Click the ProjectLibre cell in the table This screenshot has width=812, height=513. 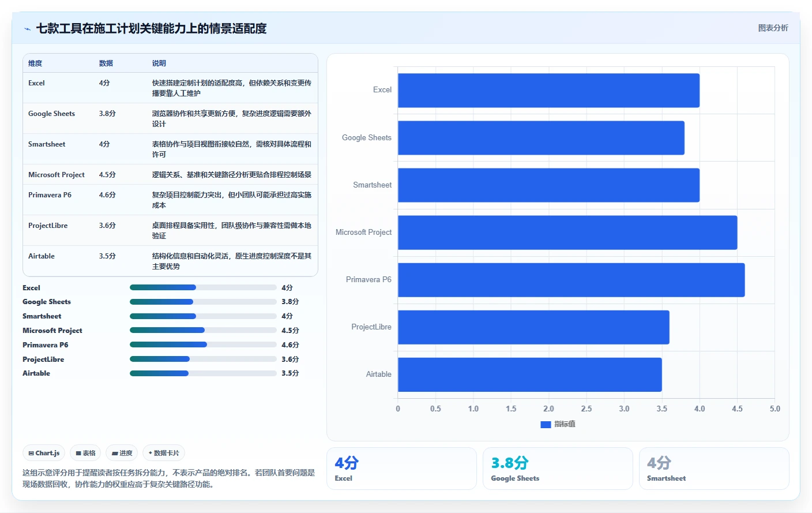click(48, 226)
